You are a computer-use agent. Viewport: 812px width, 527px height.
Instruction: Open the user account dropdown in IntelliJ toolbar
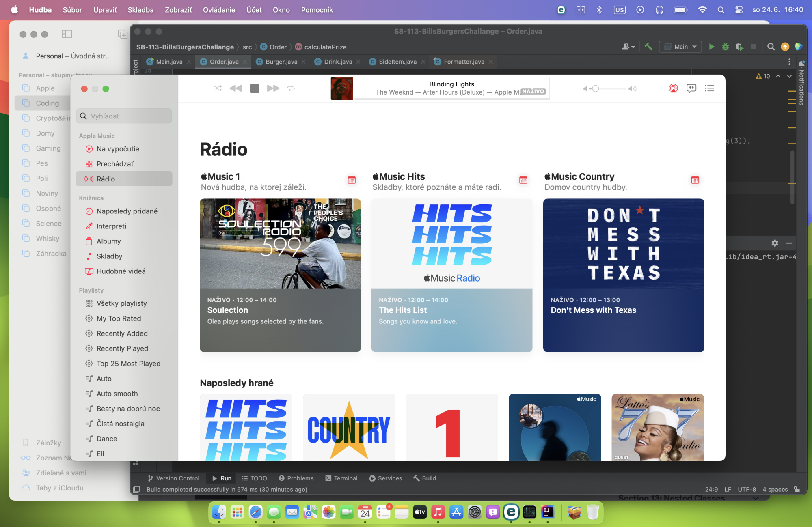pos(628,47)
